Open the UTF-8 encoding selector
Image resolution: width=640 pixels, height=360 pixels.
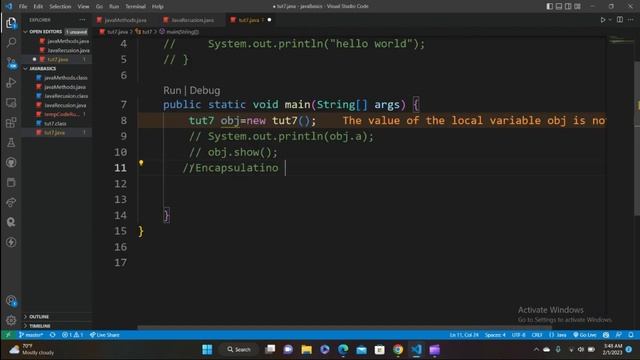pyautogui.click(x=519, y=335)
